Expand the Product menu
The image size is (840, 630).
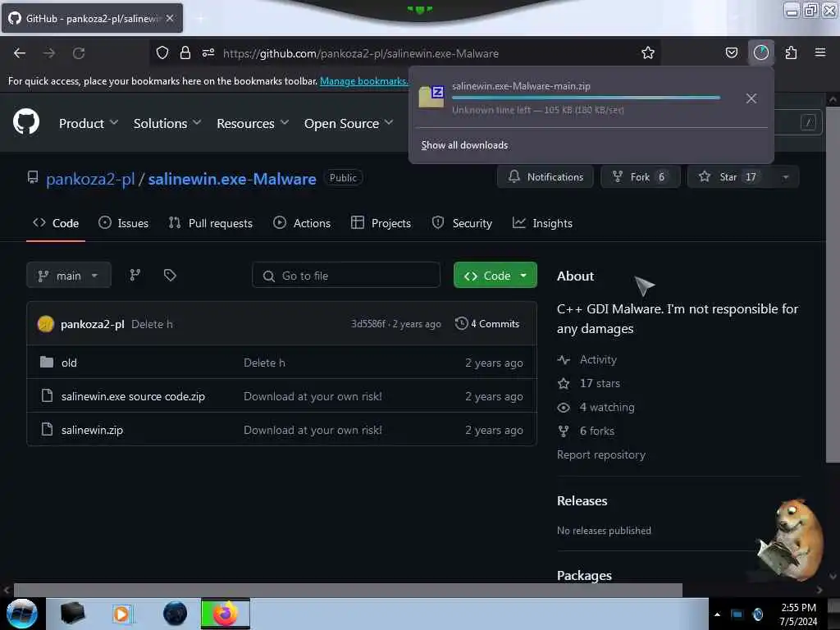[x=89, y=123]
